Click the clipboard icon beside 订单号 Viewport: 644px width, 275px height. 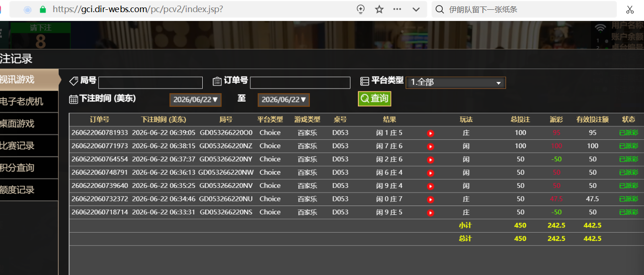click(217, 81)
